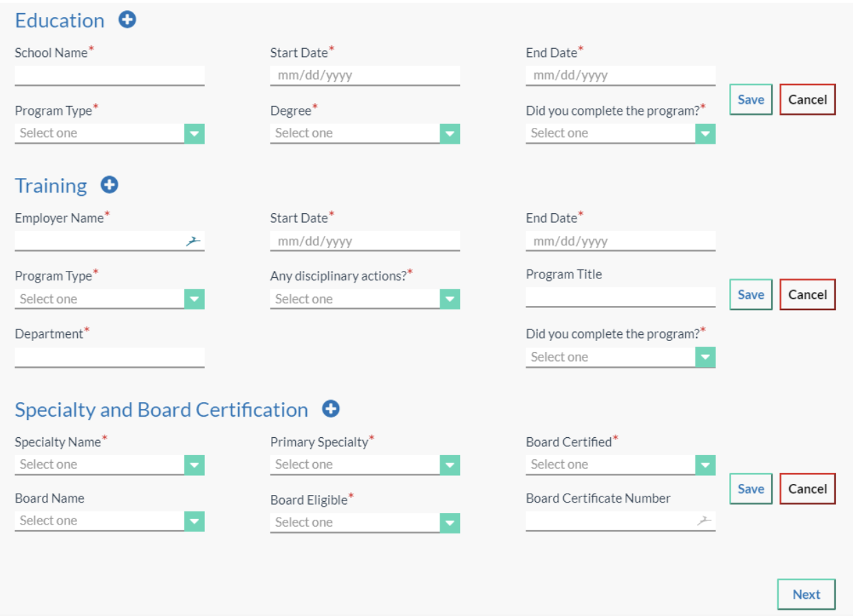Image resolution: width=853 pixels, height=616 pixels.
Task: Open the Degree dropdown
Action: [451, 133]
